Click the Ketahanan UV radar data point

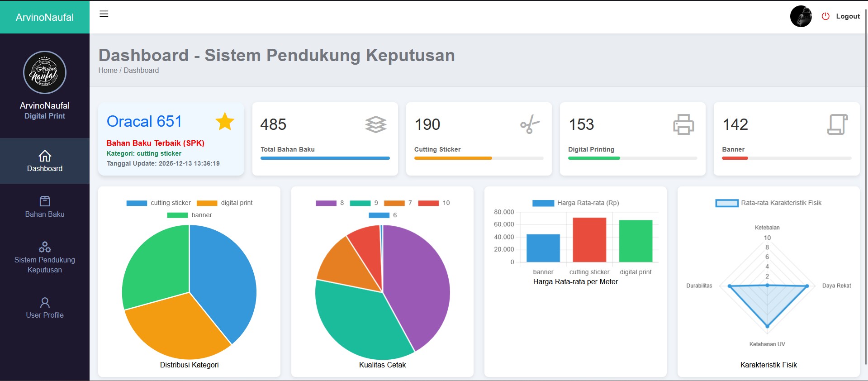coord(767,326)
